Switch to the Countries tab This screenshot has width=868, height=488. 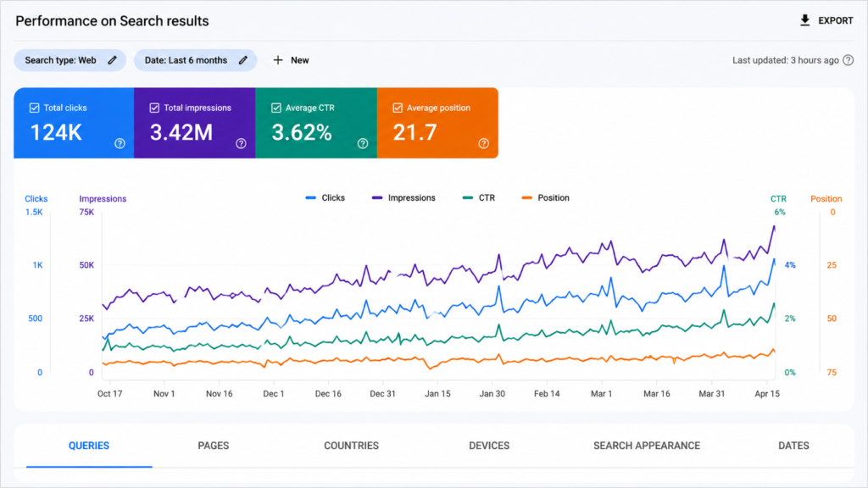click(x=351, y=446)
